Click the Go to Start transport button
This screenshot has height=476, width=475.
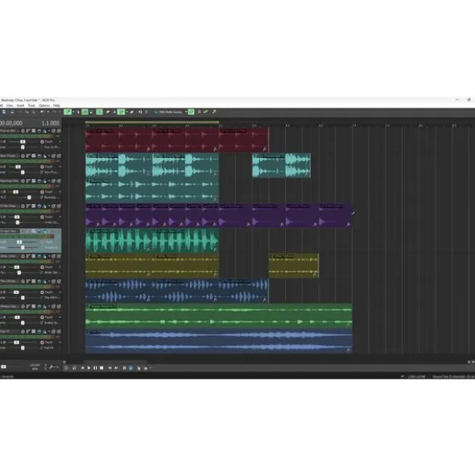(109, 368)
